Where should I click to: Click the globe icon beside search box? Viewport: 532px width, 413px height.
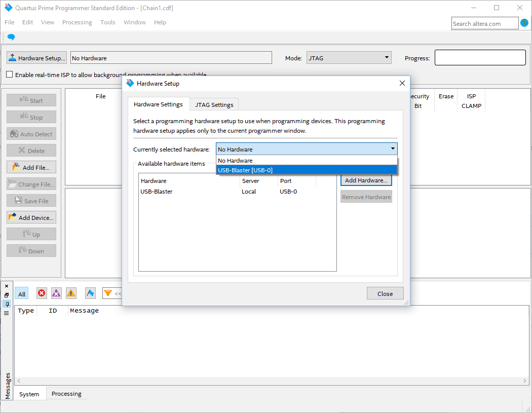pos(524,23)
